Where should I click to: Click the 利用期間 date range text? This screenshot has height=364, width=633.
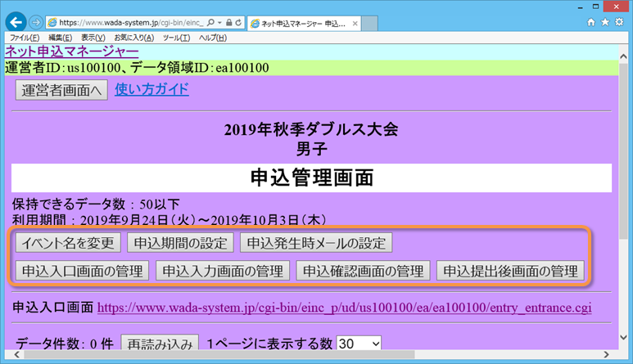click(x=169, y=220)
